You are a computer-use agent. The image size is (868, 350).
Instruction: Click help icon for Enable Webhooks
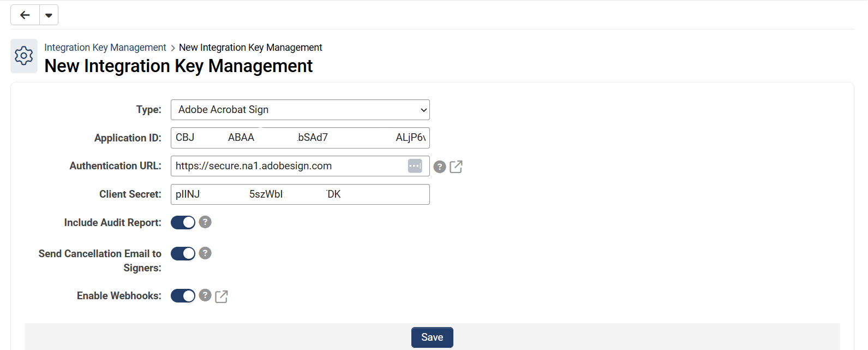point(205,295)
